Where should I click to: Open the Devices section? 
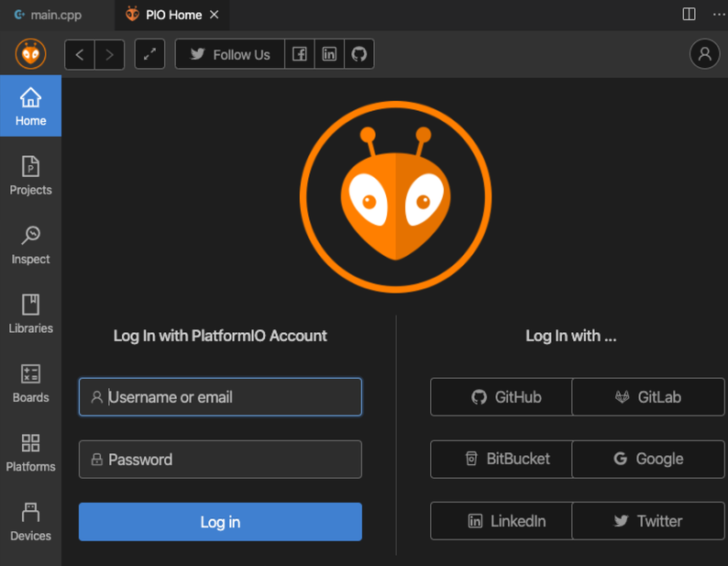tap(30, 521)
